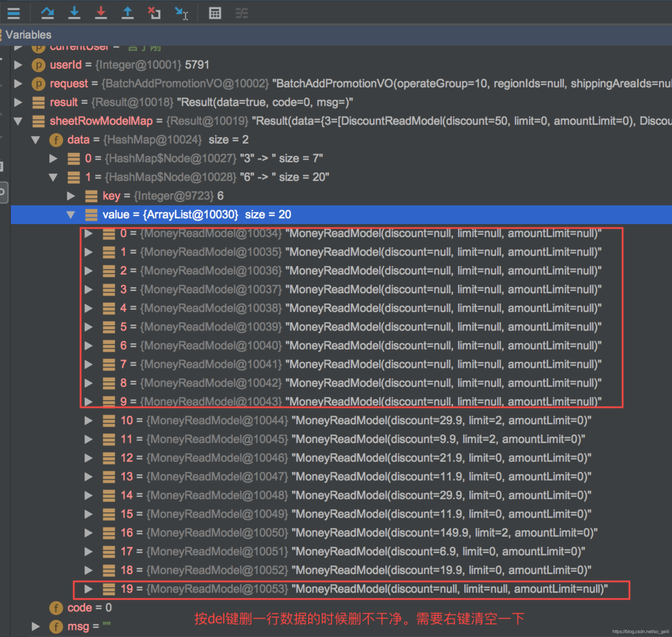Select row 16 with discount=149.9

(x=341, y=533)
